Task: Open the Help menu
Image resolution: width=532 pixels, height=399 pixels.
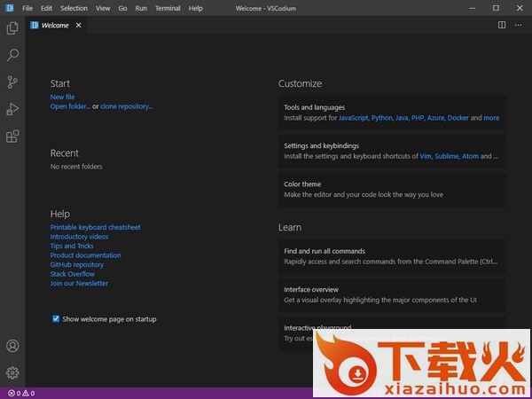Action: pyautogui.click(x=196, y=8)
